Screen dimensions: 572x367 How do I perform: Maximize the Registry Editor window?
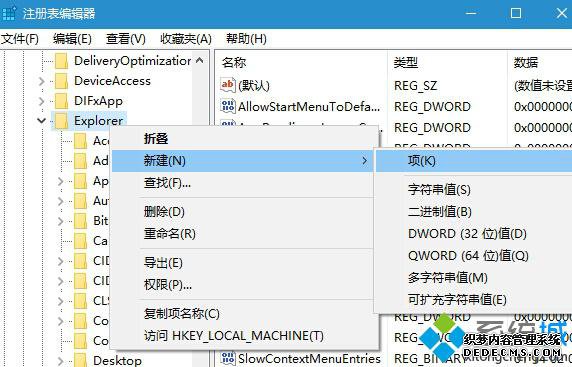pyautogui.click(x=515, y=13)
